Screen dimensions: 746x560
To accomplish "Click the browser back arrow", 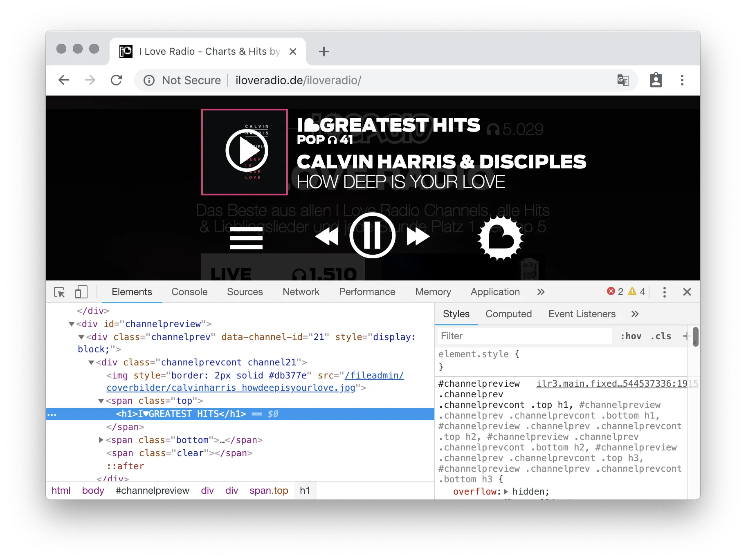I will tap(64, 80).
